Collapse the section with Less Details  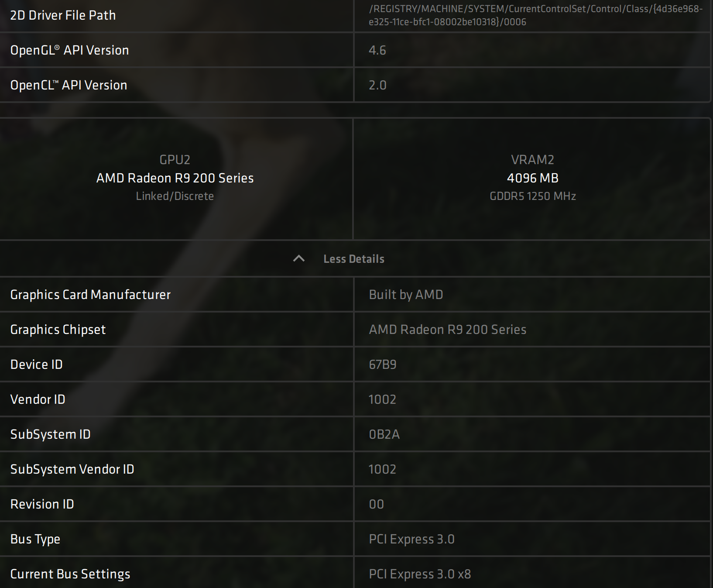[353, 259]
